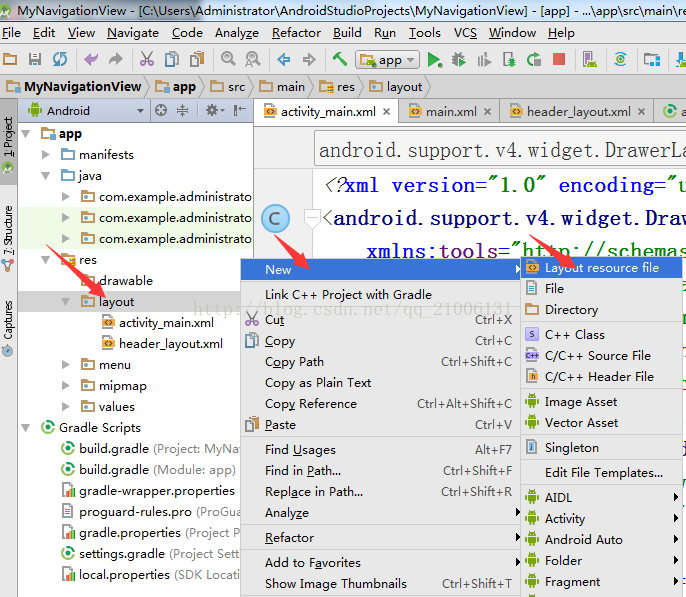Click the Open folder toolbar icon

point(10,59)
